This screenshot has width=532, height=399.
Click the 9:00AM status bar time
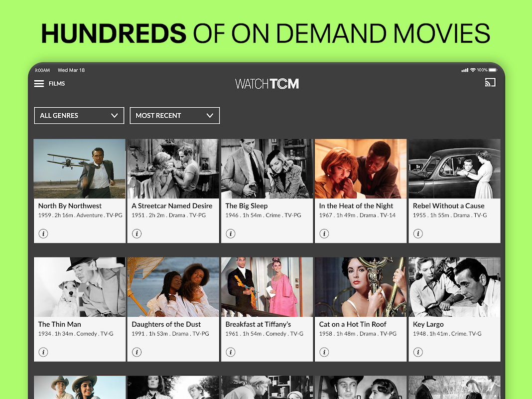(x=42, y=70)
